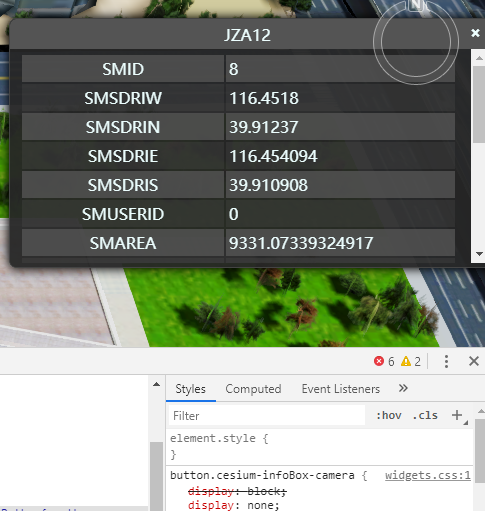Add new style rule with plus icon
The image size is (485, 511).
click(457, 415)
